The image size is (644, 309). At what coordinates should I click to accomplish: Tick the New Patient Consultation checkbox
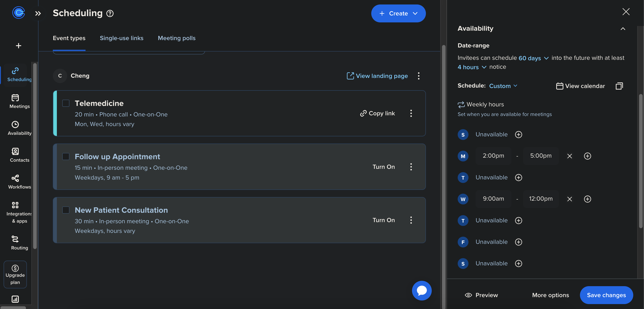click(x=66, y=210)
